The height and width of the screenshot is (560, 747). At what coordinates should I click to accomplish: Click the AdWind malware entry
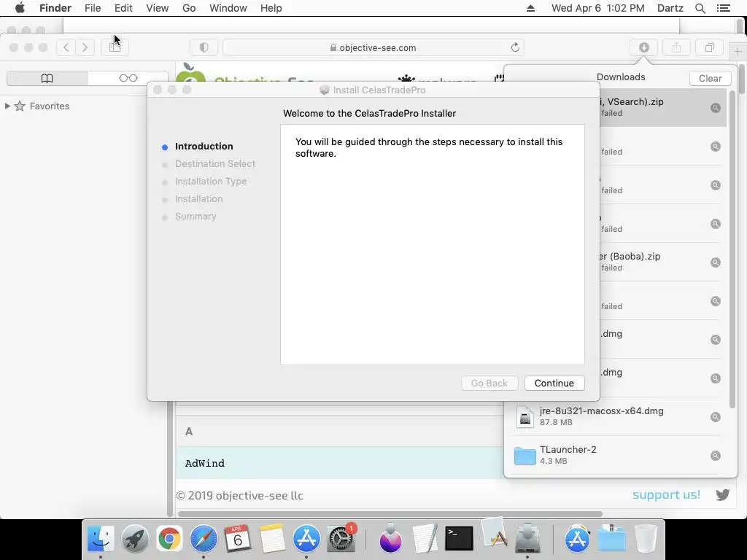click(x=205, y=463)
